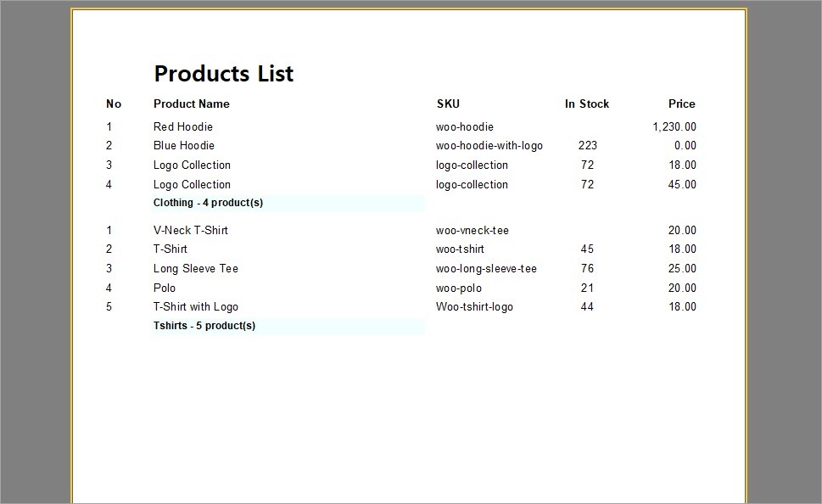Select the V-Neck T-Shirt product name
The width and height of the screenshot is (822, 504).
tap(191, 230)
